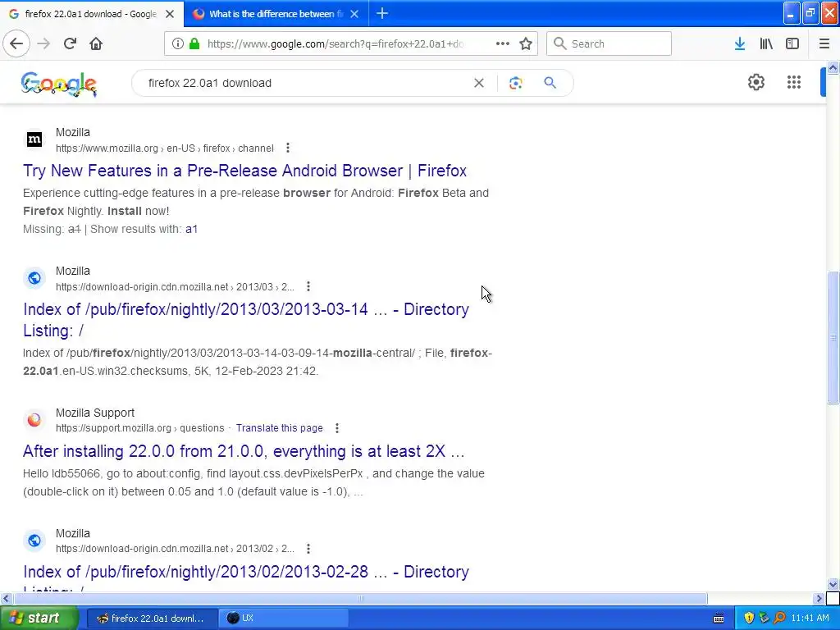
Task: Focus the Firefox toolbar Search box
Action: pos(609,43)
